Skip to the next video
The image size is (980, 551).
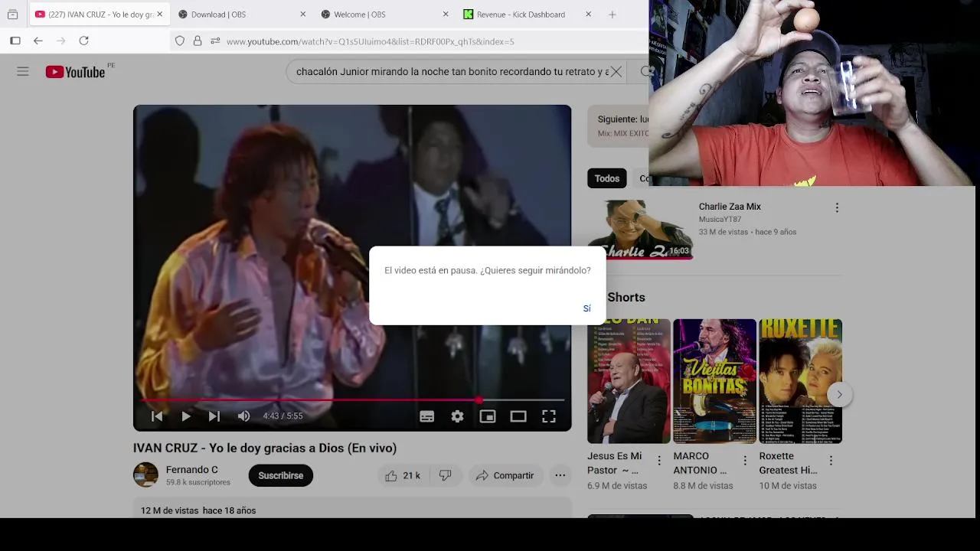214,416
